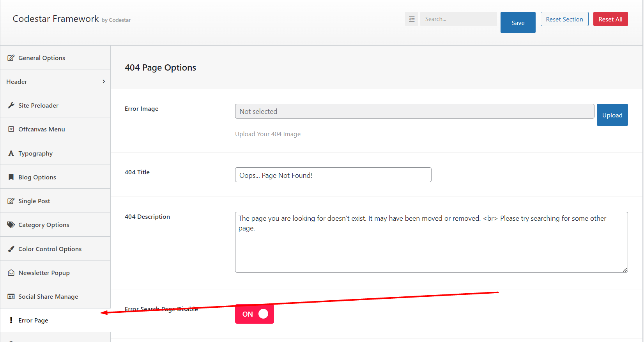This screenshot has height=342, width=644.
Task: Click Upload button for Error Image
Action: pos(612,115)
